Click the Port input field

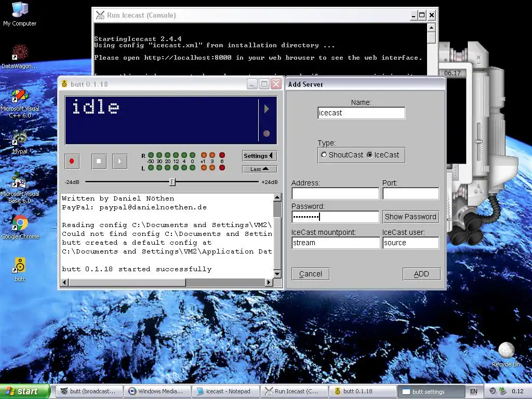click(410, 193)
